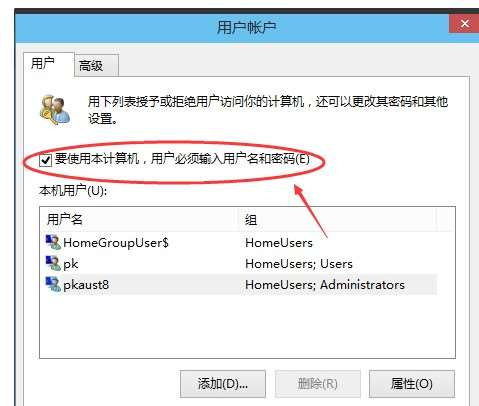Click the 添加(D)... button

tap(223, 384)
